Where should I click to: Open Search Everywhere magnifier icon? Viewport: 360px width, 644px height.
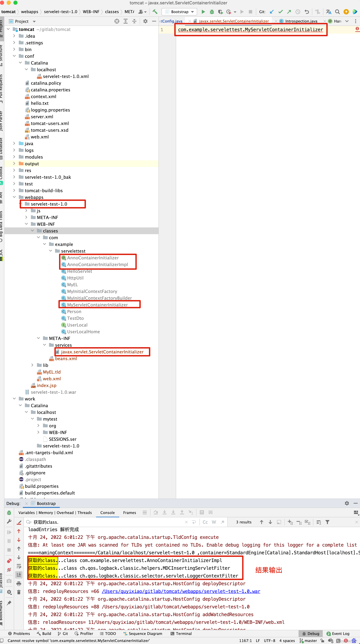coord(337,12)
